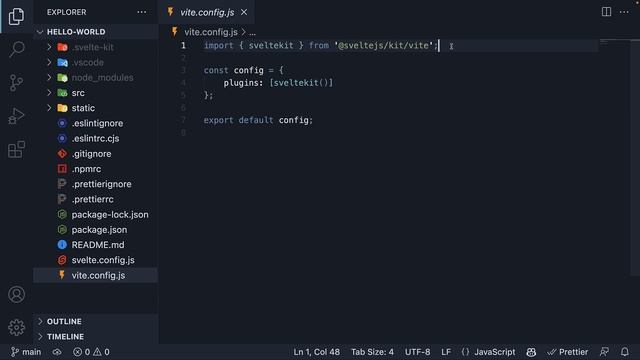
Task: Collapse the HELLO-WORLD folder section
Action: pos(40,32)
